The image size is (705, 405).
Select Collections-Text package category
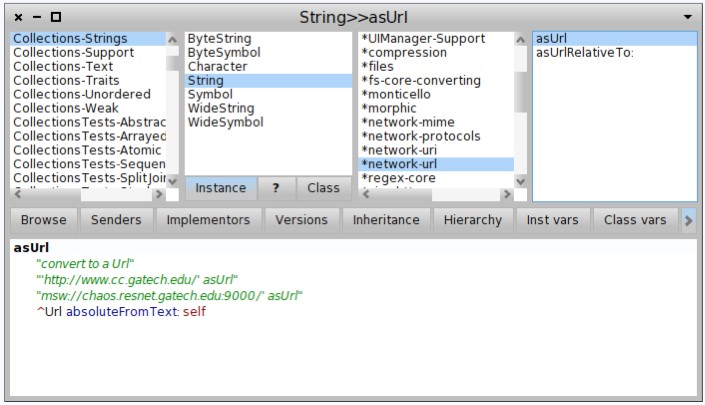click(x=66, y=67)
